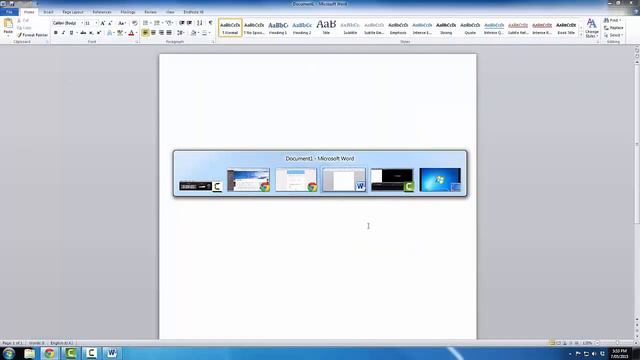640x360 pixels.
Task: Select Justify alignment
Action: (169, 33)
